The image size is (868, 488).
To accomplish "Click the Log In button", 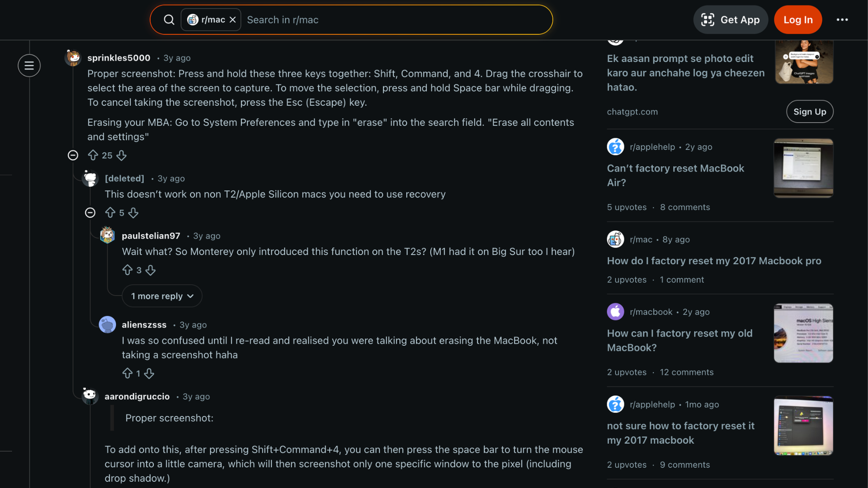I will point(798,19).
